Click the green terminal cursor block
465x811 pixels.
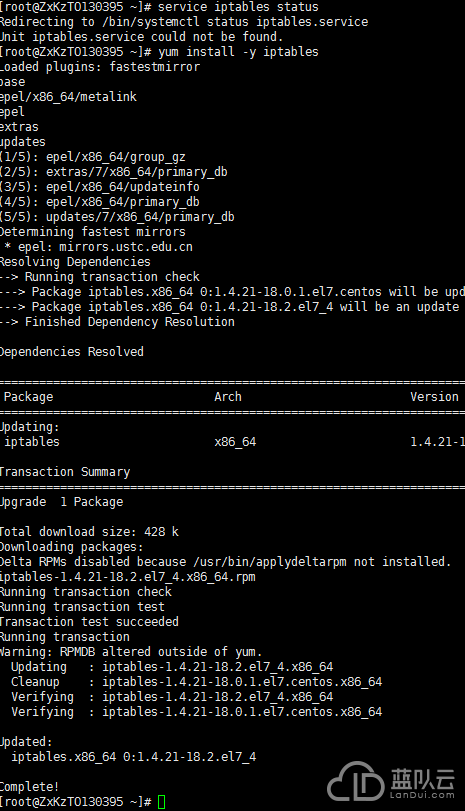tap(161, 802)
